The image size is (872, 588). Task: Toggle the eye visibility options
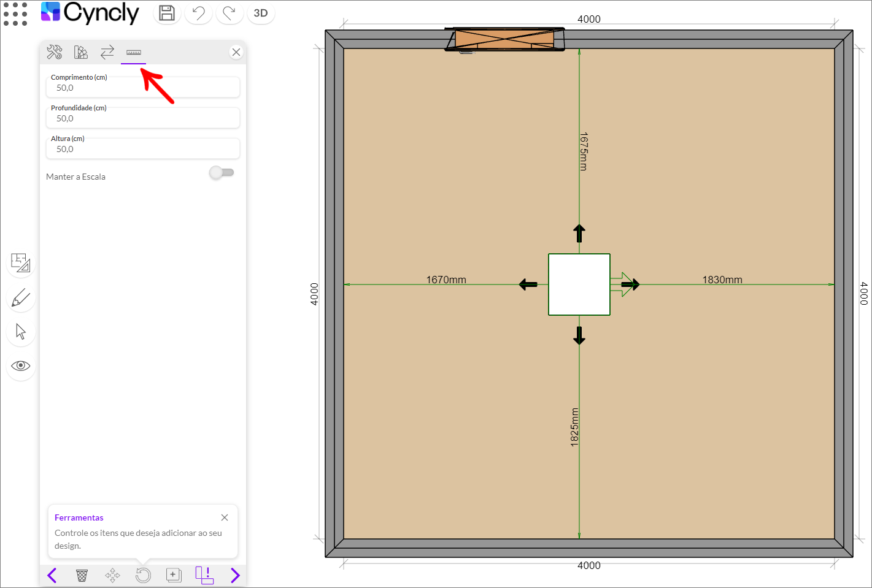click(x=21, y=366)
